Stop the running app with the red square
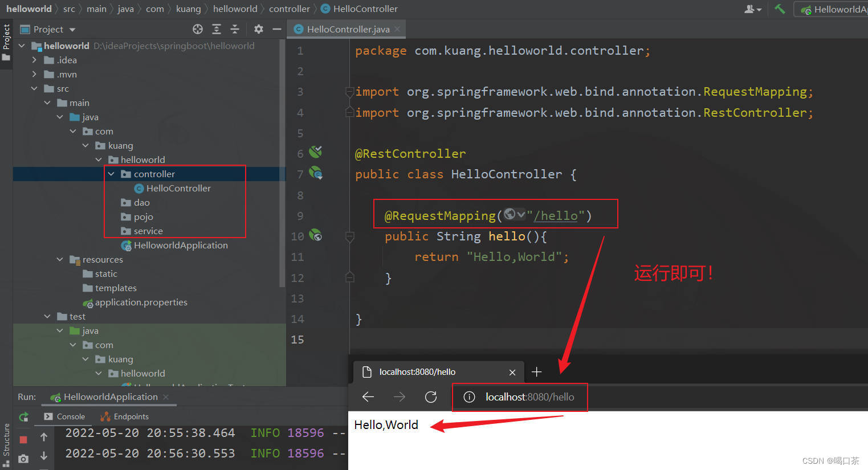Image resolution: width=868 pixels, height=470 pixels. pos(23,439)
